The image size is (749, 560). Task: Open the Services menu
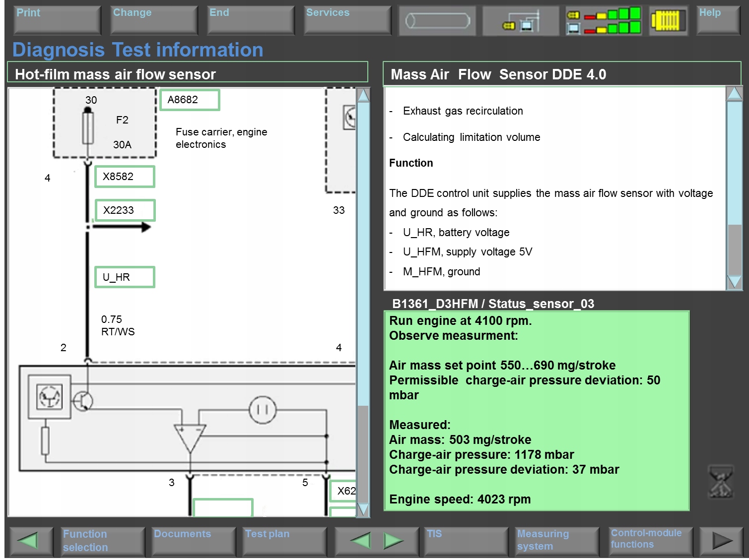[347, 20]
